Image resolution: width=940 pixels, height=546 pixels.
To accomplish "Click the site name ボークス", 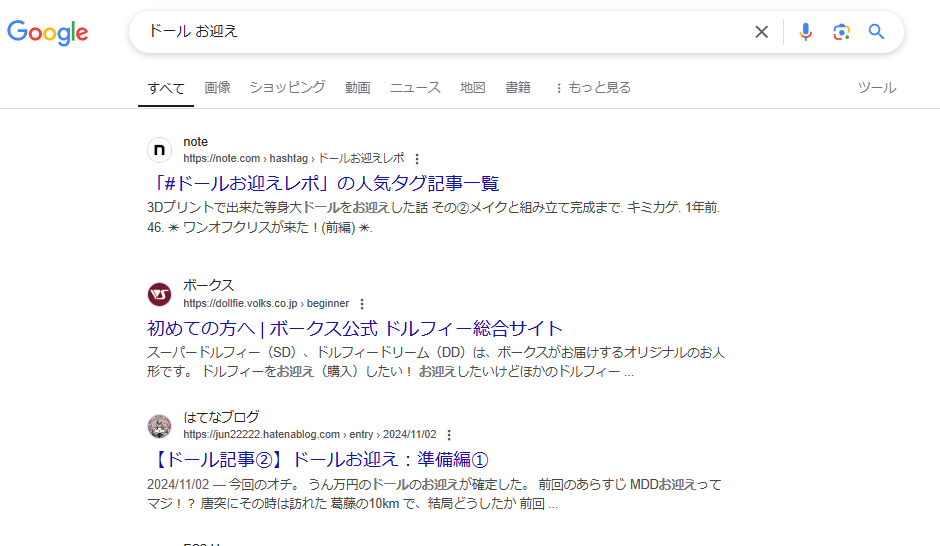I will [209, 285].
